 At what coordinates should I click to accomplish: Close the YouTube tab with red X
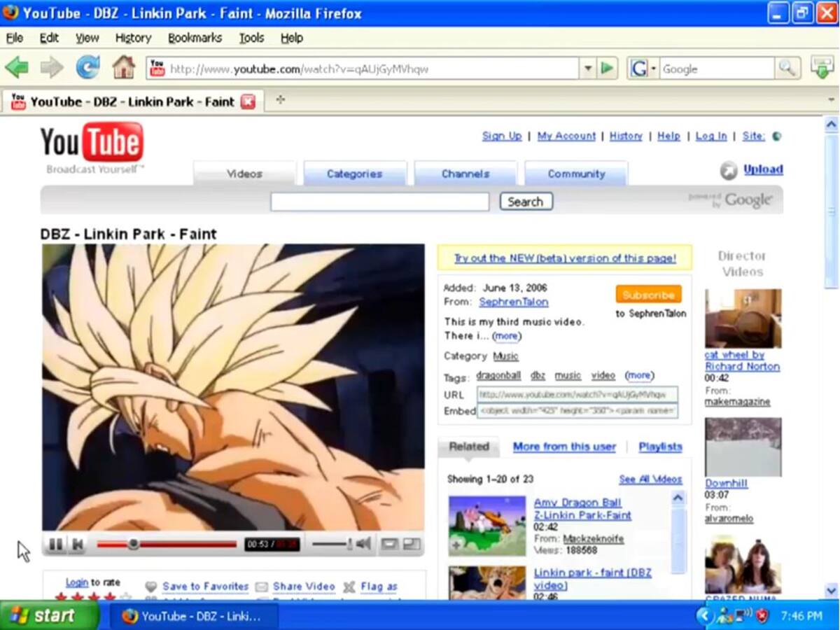[248, 102]
